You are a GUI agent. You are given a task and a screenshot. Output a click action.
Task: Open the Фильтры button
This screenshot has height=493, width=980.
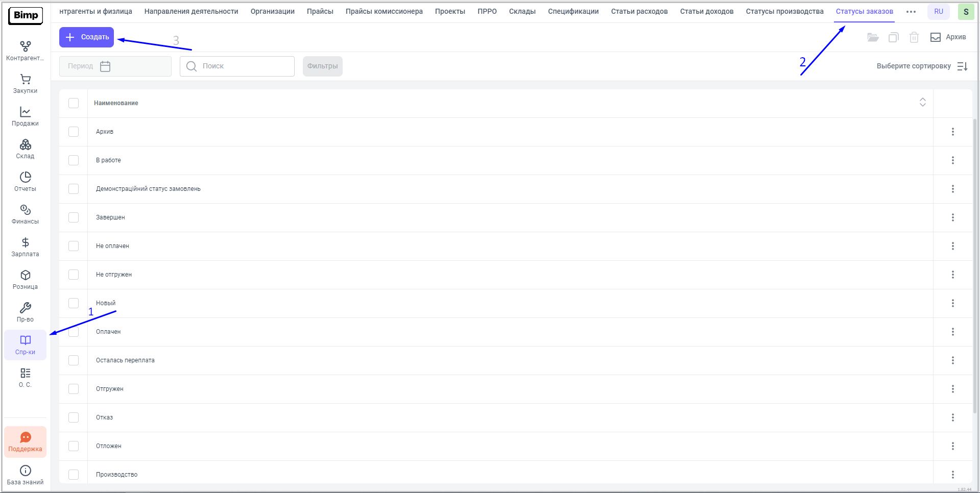(322, 66)
